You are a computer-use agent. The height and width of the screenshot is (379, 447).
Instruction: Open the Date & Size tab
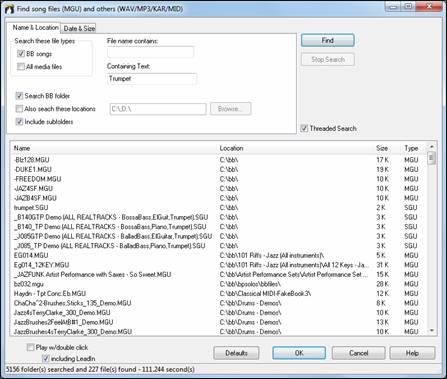pyautogui.click(x=79, y=29)
